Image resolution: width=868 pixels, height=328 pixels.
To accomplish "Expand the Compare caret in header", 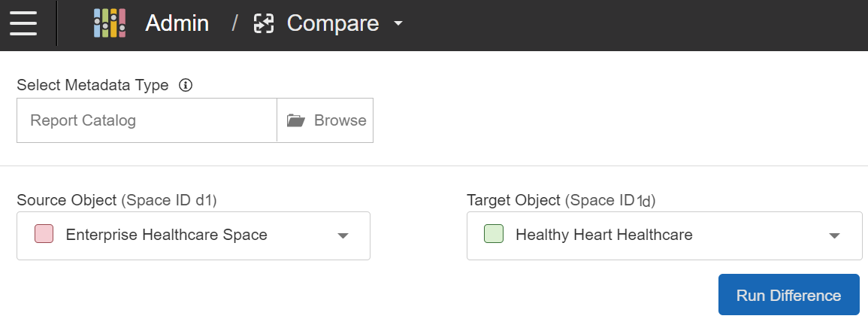I will (x=398, y=23).
